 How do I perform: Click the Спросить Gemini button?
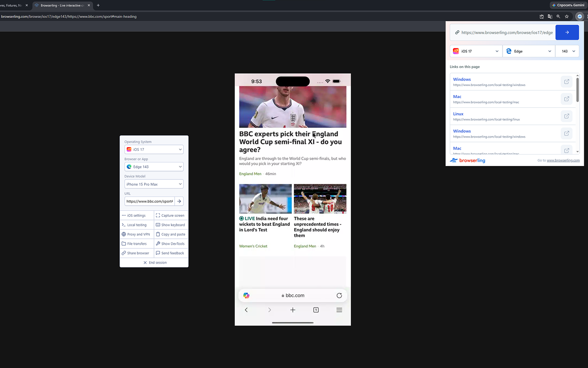point(568,5)
